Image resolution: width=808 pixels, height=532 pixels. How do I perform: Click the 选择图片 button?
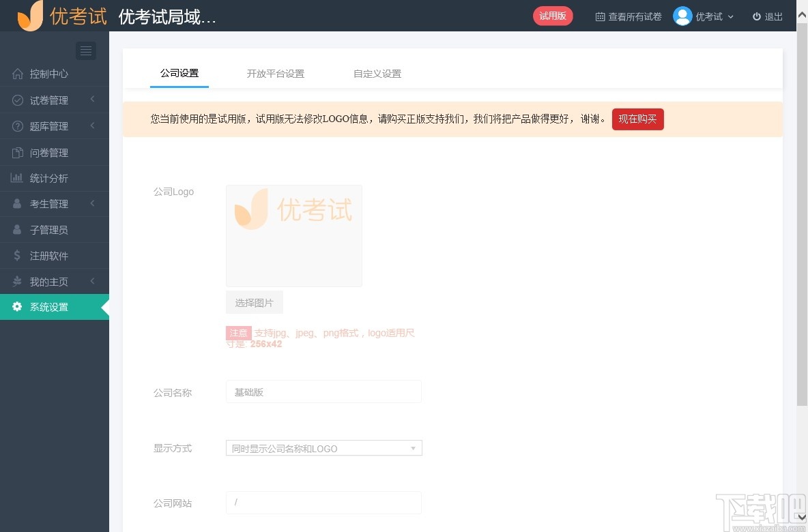(x=254, y=302)
